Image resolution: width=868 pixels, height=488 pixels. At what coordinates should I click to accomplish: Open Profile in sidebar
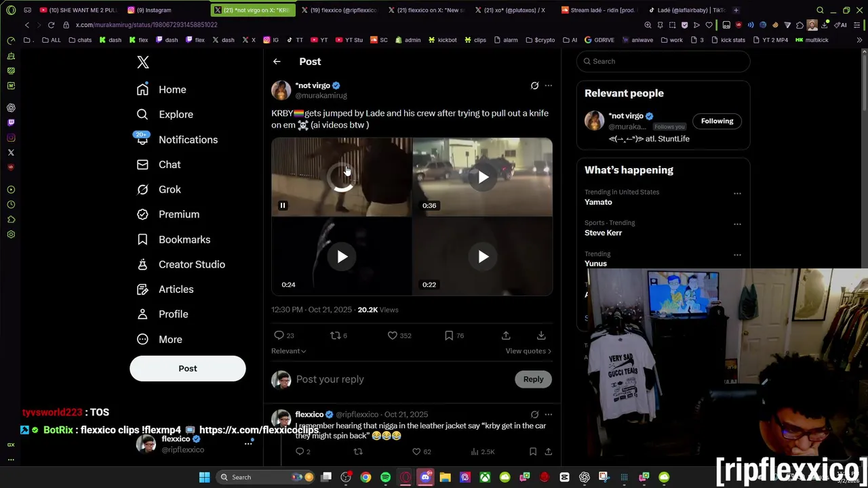162,314
